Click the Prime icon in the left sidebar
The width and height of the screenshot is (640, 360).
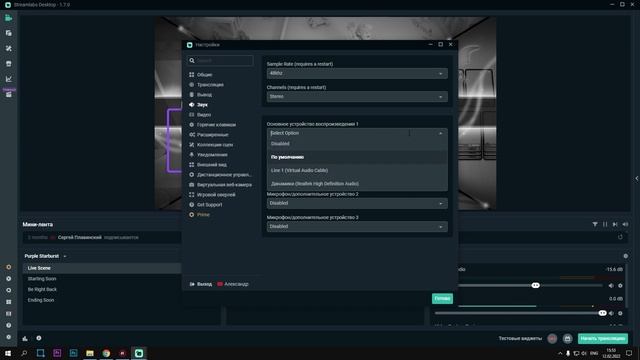(x=9, y=267)
